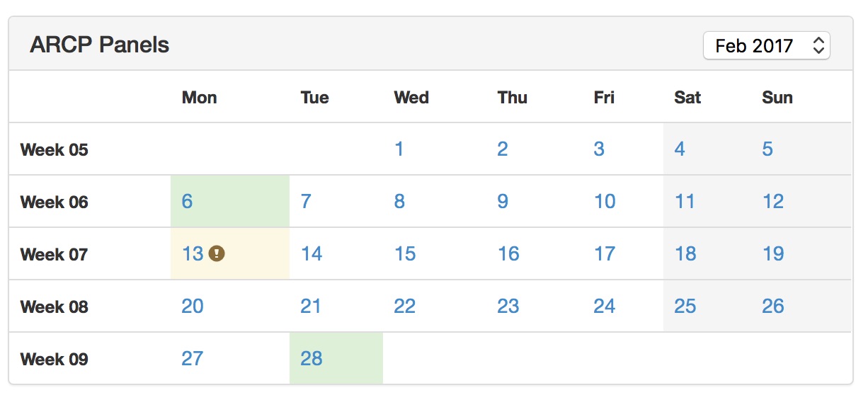
Task: Select Sunday the 26th
Action: click(x=773, y=307)
